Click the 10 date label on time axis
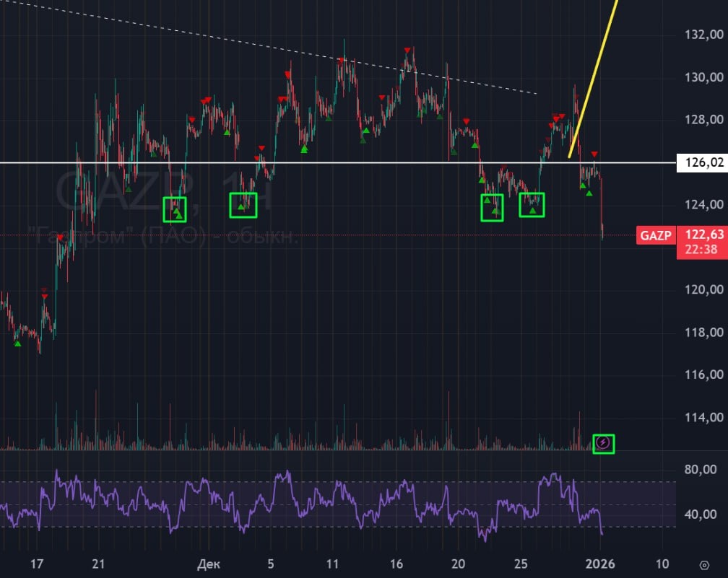Image resolution: width=728 pixels, height=578 pixels. tap(662, 564)
